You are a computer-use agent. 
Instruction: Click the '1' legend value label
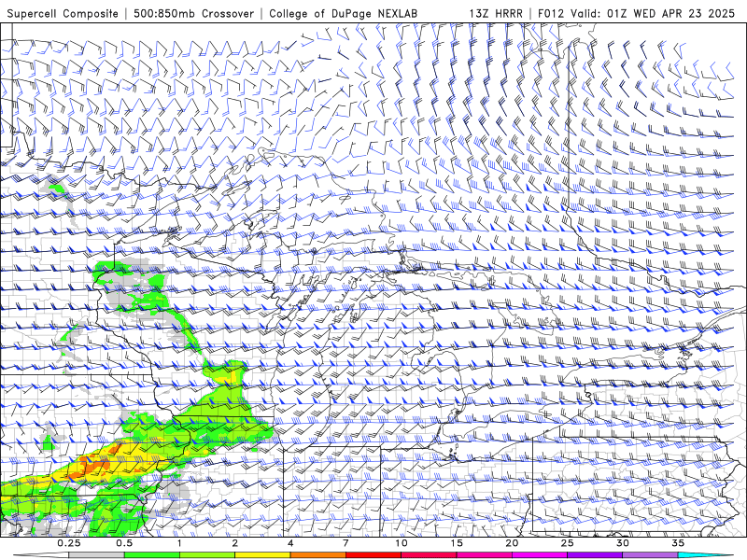tap(179, 543)
